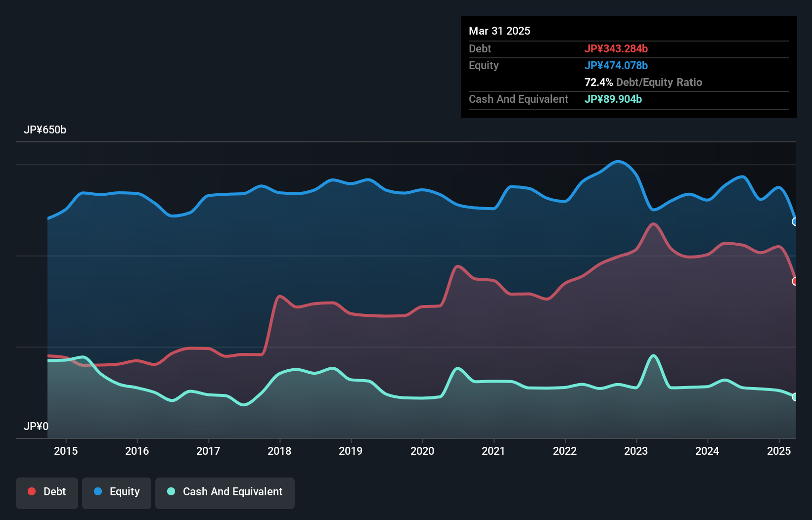Image resolution: width=812 pixels, height=520 pixels.
Task: Click the JP¥0 y-axis label
Action: pos(36,427)
